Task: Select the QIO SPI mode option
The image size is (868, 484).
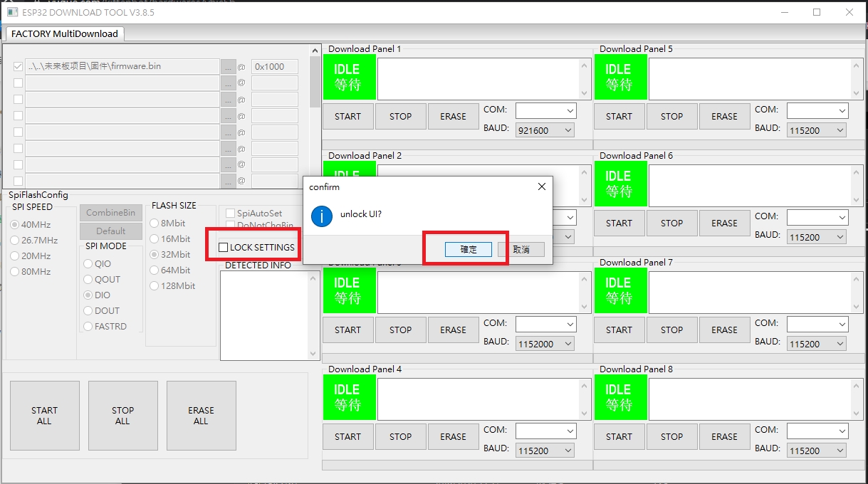Action: tap(89, 263)
